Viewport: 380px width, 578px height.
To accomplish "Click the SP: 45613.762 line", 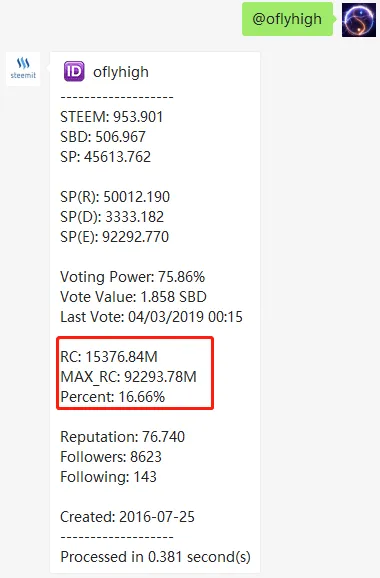I will (x=105, y=157).
